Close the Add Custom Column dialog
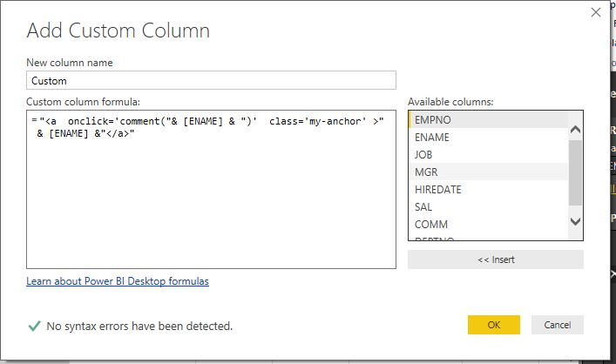 click(596, 12)
